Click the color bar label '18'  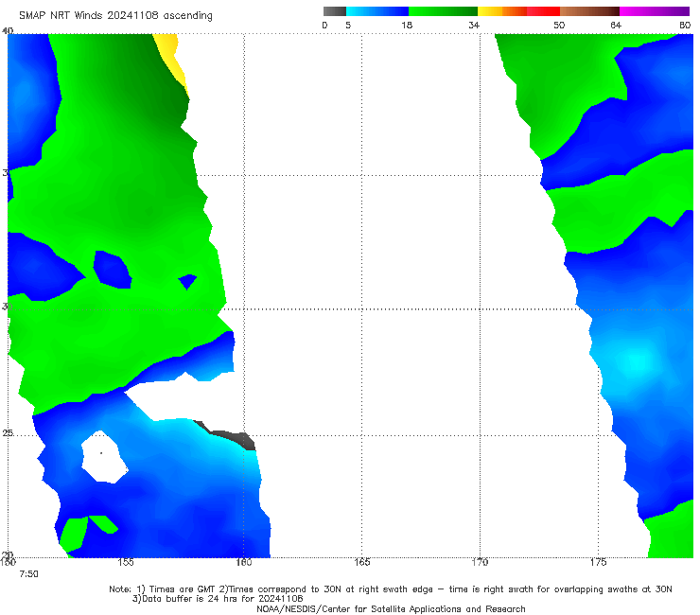pyautogui.click(x=407, y=26)
